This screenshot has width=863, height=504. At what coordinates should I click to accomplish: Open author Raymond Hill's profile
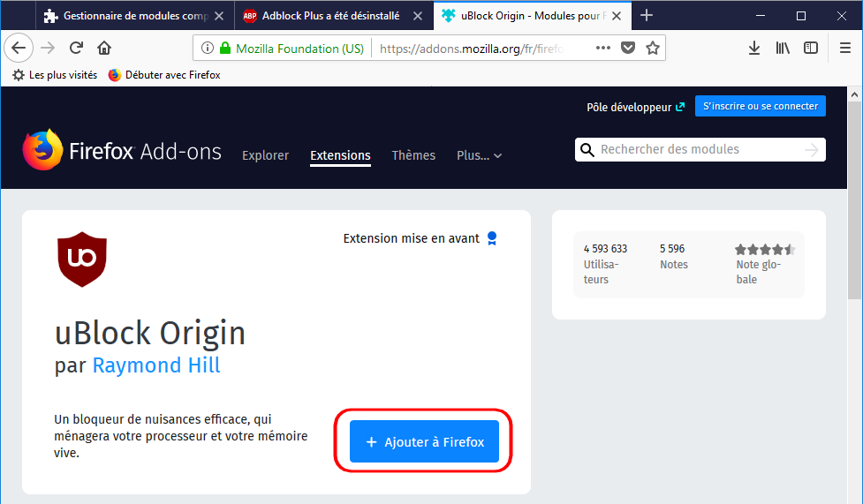tap(156, 365)
